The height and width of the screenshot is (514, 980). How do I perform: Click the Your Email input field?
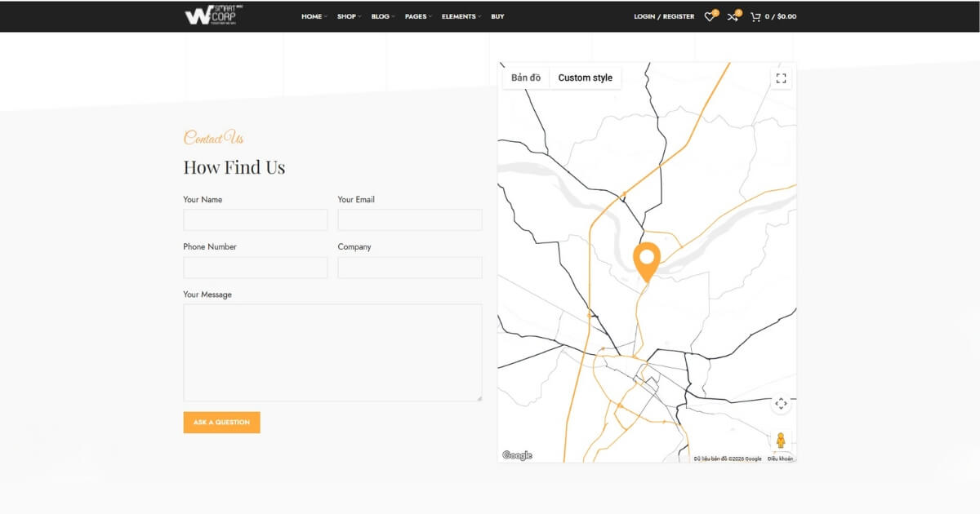(x=409, y=220)
